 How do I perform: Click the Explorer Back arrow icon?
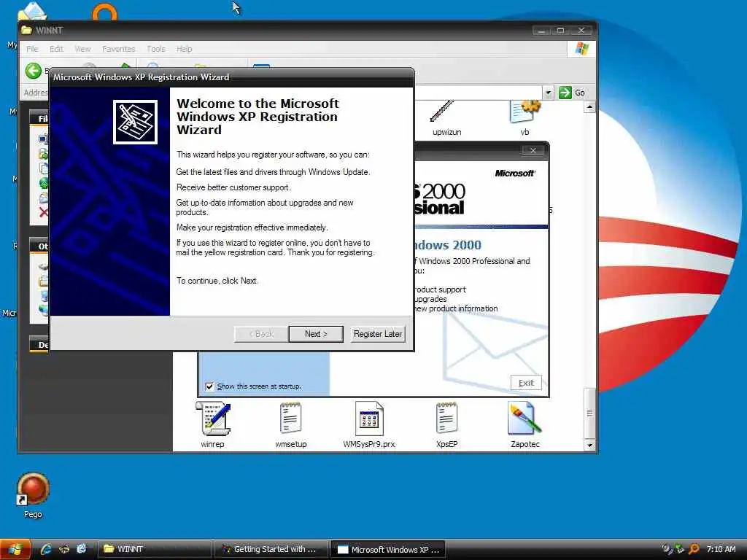pyautogui.click(x=34, y=71)
